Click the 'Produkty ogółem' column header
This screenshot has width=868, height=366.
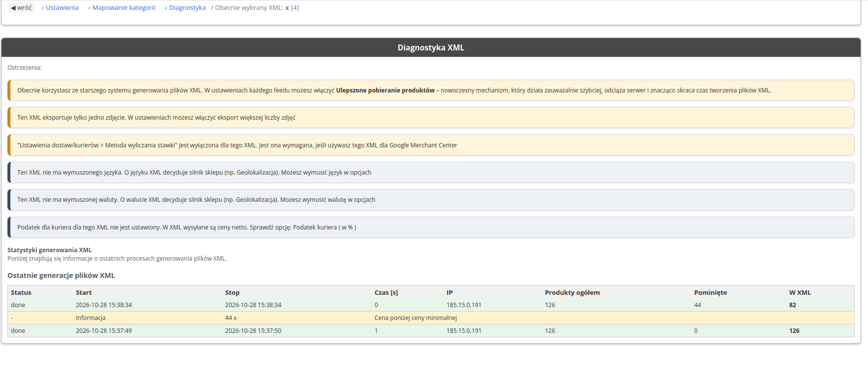tap(572, 293)
